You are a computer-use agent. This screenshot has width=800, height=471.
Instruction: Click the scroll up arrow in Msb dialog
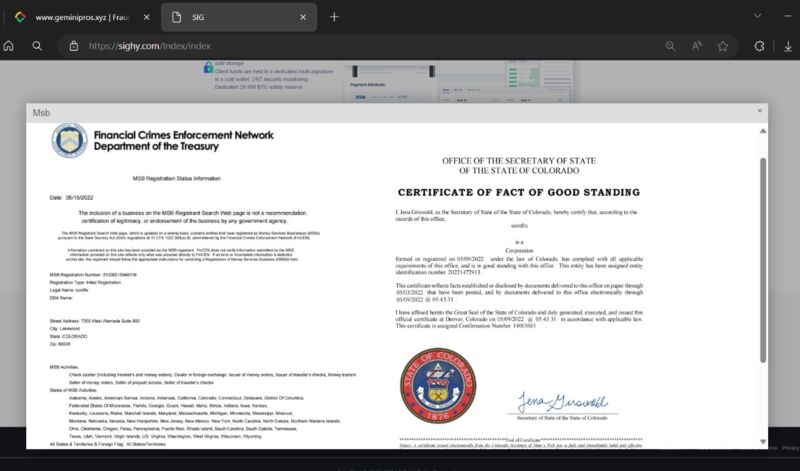(763, 131)
